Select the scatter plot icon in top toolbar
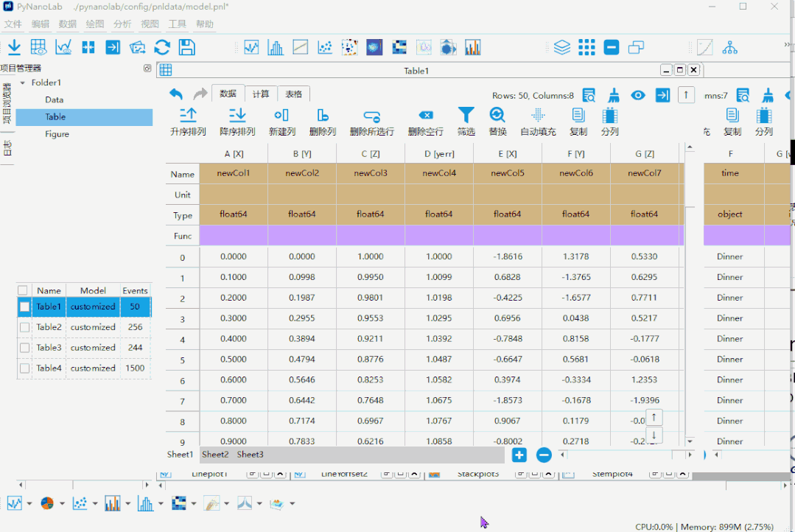The height and width of the screenshot is (532, 795). tap(325, 47)
